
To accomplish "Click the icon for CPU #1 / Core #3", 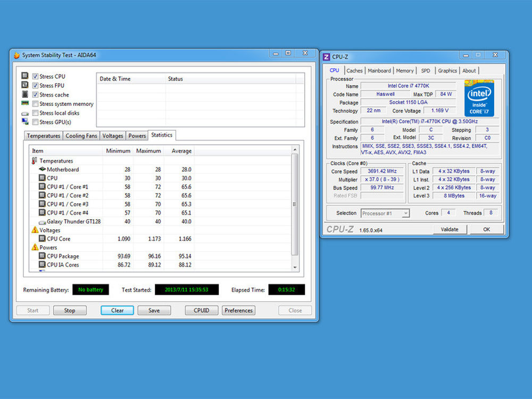I will point(42,204).
